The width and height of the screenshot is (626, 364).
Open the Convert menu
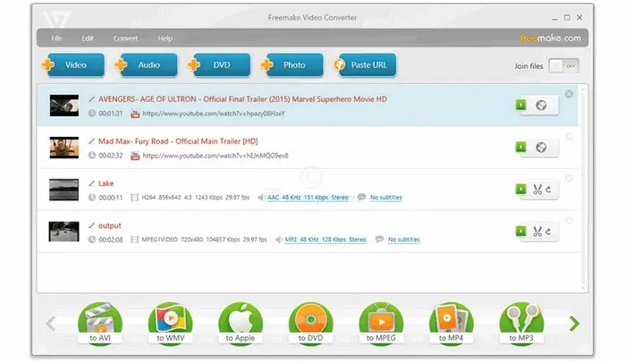125,38
